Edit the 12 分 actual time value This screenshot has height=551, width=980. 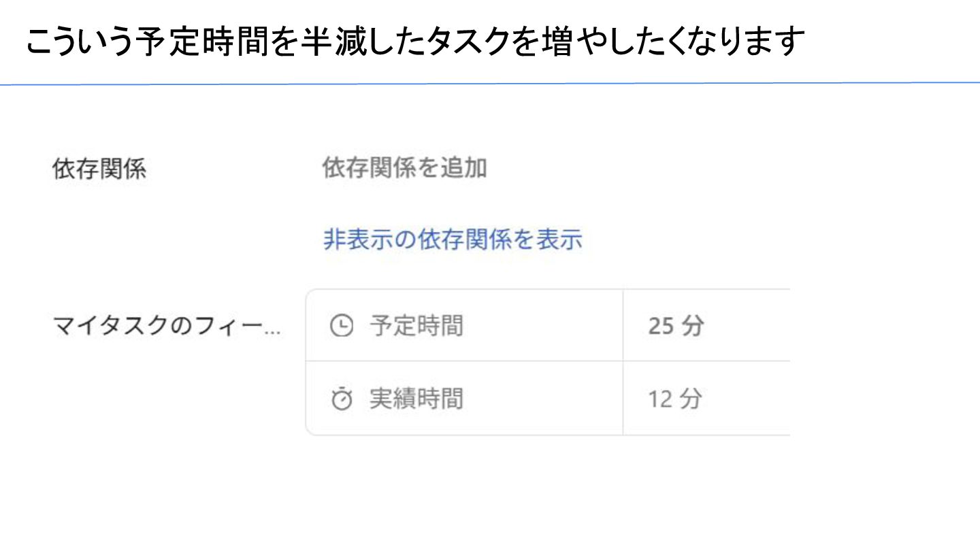click(674, 399)
